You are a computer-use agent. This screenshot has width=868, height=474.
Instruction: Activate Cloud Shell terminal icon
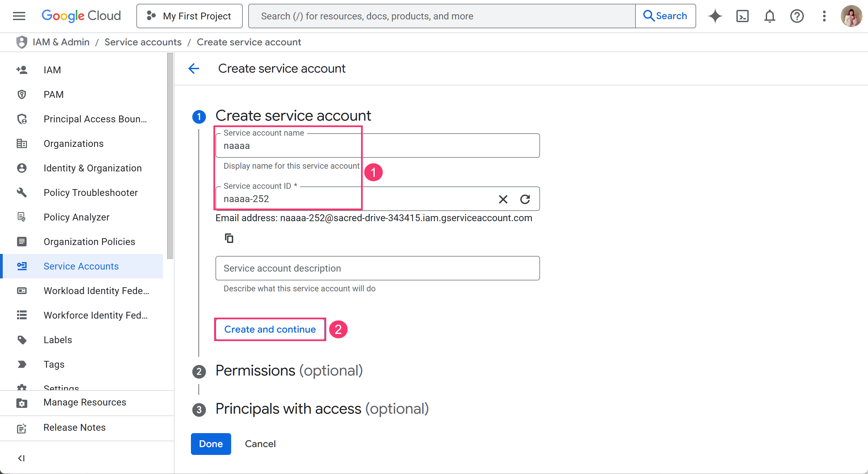(742, 16)
